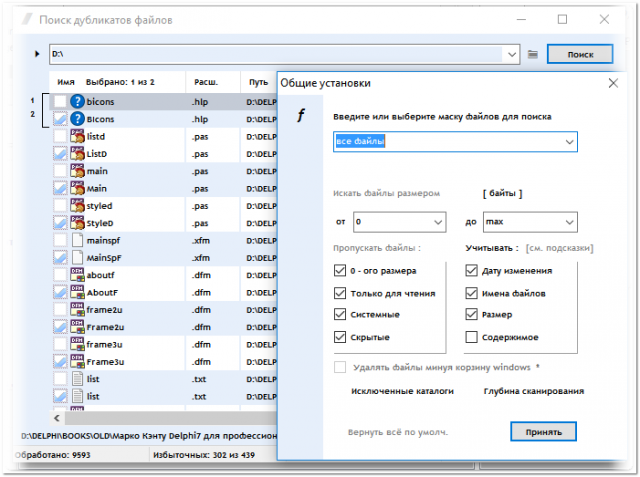640x477 pixels.
Task: Expand the arrow left of the path field
Action: tap(37, 53)
